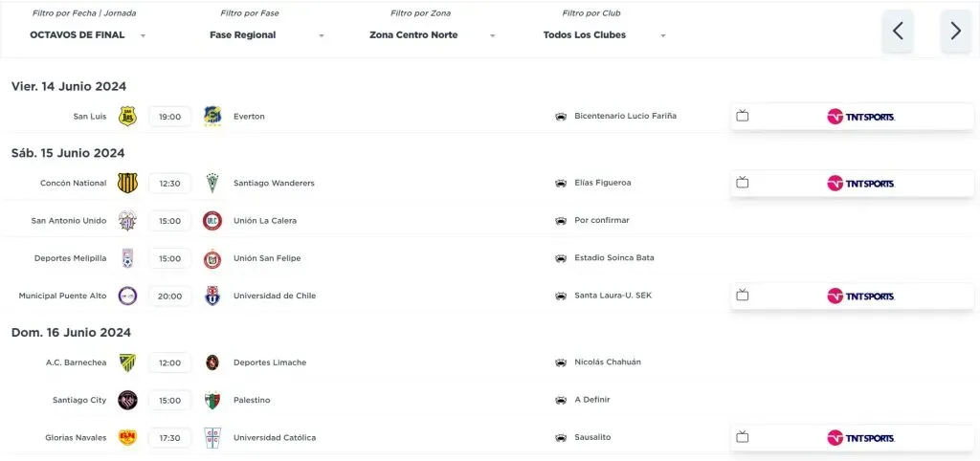Click the Concón National crest
This screenshot has width=980, height=461.
(x=127, y=183)
